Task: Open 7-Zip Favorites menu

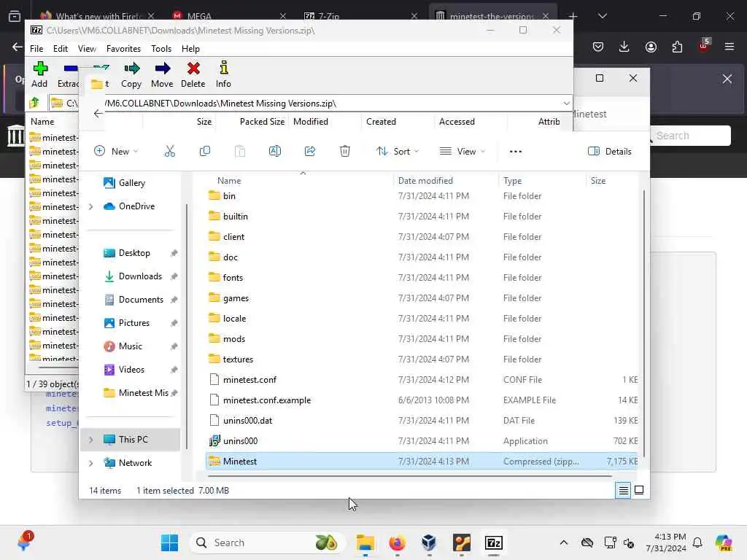Action: pyautogui.click(x=123, y=49)
